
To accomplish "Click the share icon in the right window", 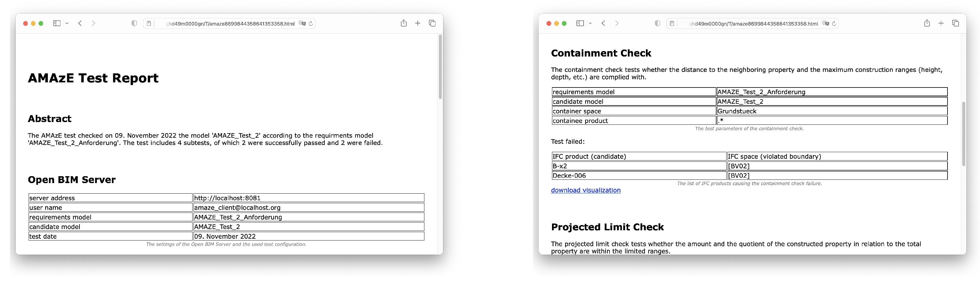I will point(927,23).
